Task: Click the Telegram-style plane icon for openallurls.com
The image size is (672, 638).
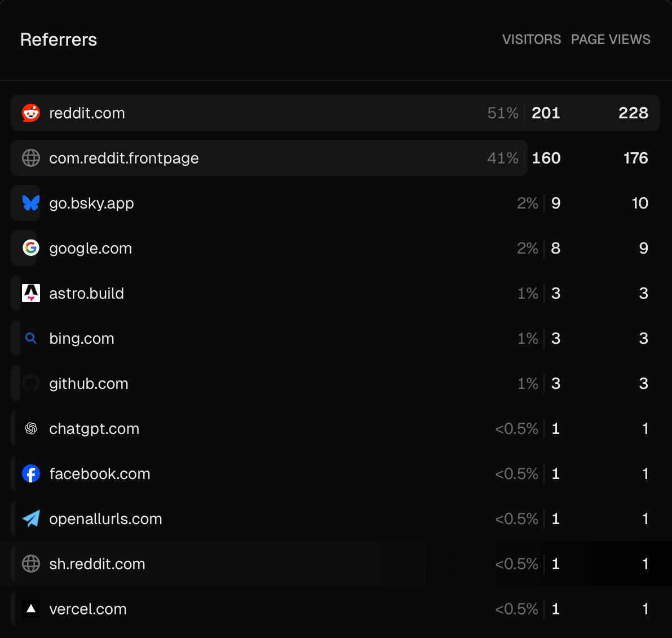Action: (x=31, y=519)
